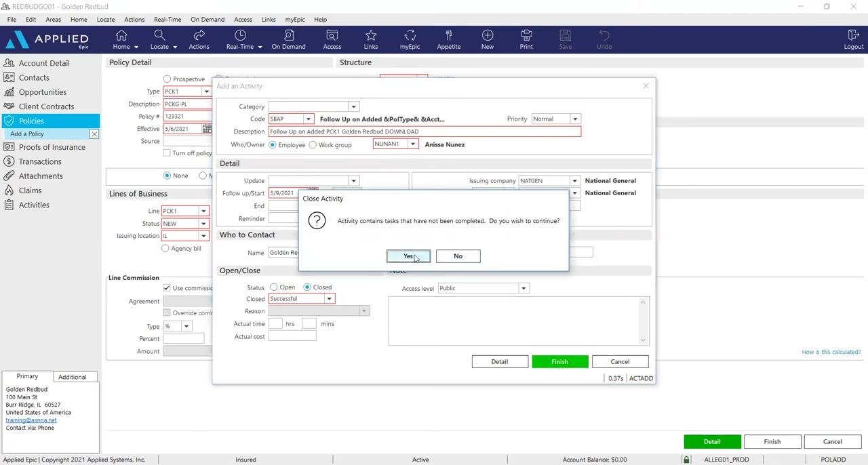
Task: Expand the Closed Successful dropdown
Action: point(330,299)
